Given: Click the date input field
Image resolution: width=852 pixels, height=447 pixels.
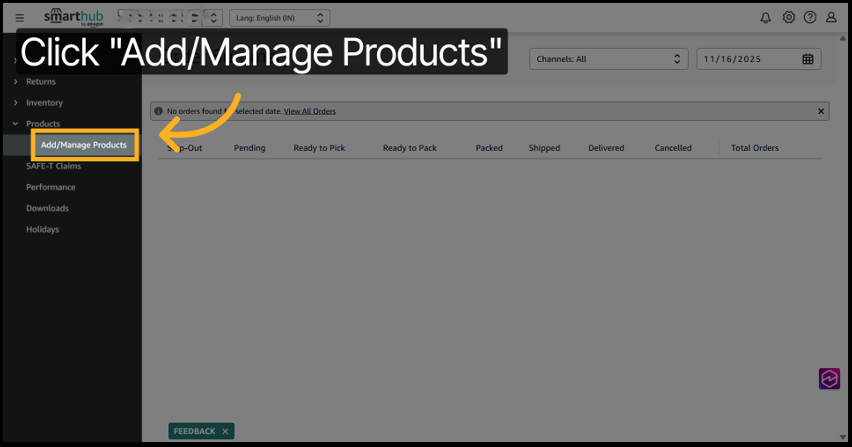Looking at the screenshot, I should (x=745, y=59).
